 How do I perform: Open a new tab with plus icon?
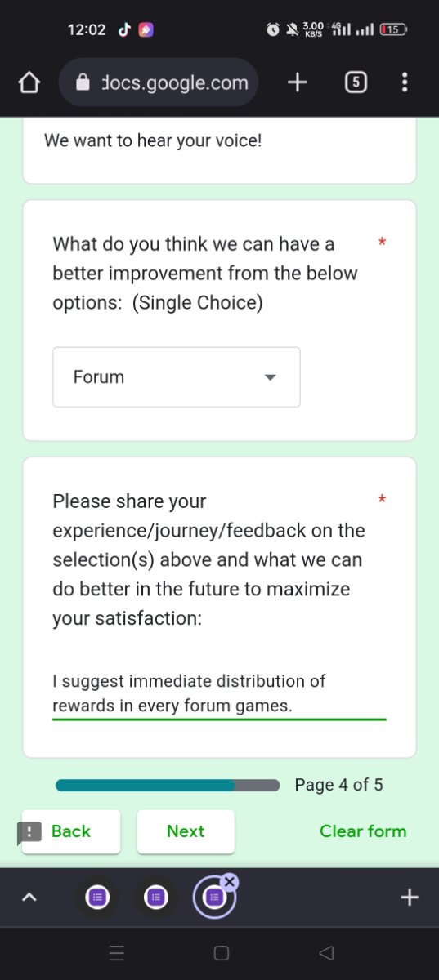[298, 82]
